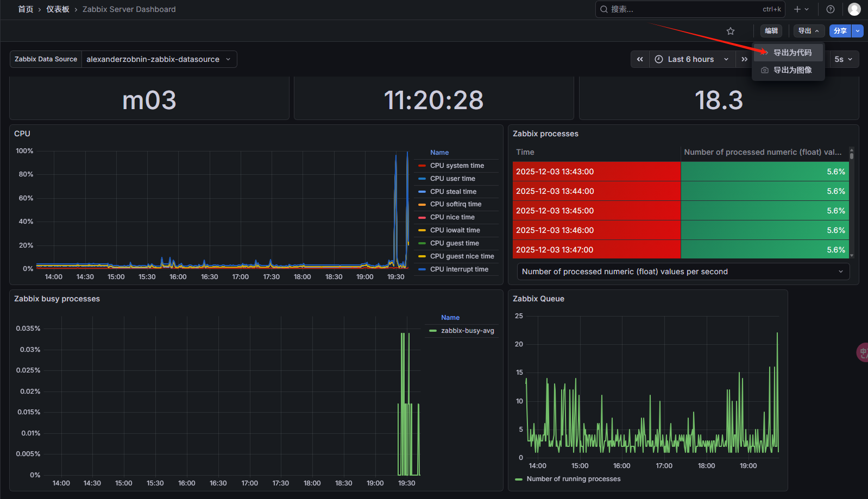Click the m03 stat panel value

tap(149, 100)
